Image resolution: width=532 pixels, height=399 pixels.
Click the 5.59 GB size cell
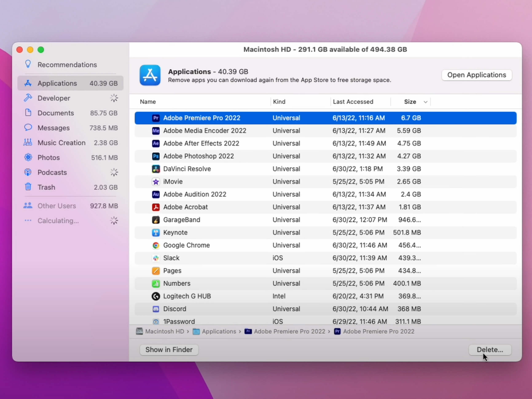tap(409, 131)
